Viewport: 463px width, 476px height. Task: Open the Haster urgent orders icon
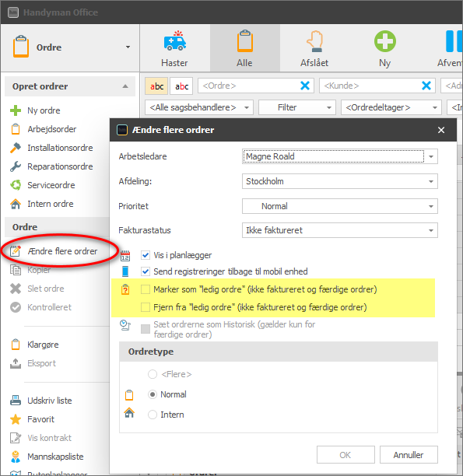click(x=174, y=40)
